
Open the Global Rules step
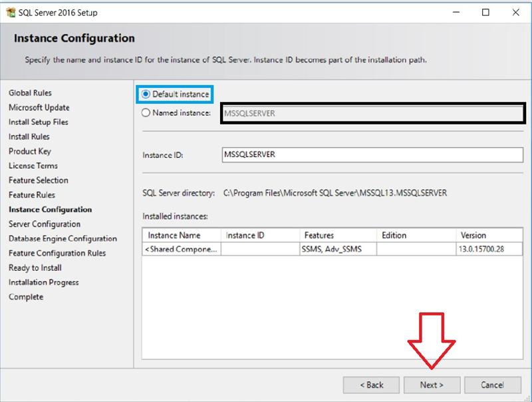[x=30, y=93]
